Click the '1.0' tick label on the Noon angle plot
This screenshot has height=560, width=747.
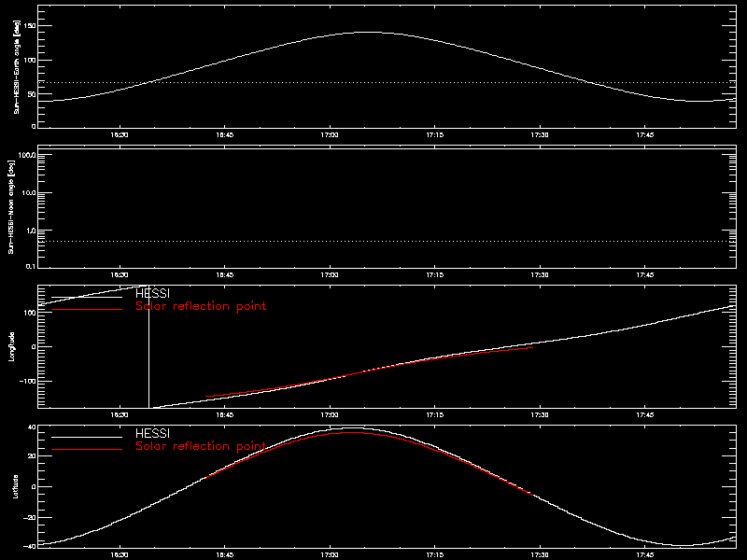point(31,231)
